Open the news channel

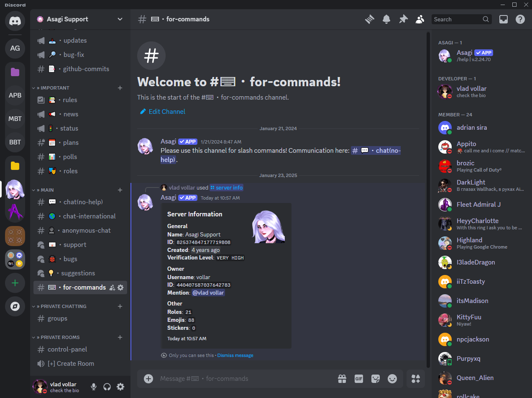(x=80, y=114)
